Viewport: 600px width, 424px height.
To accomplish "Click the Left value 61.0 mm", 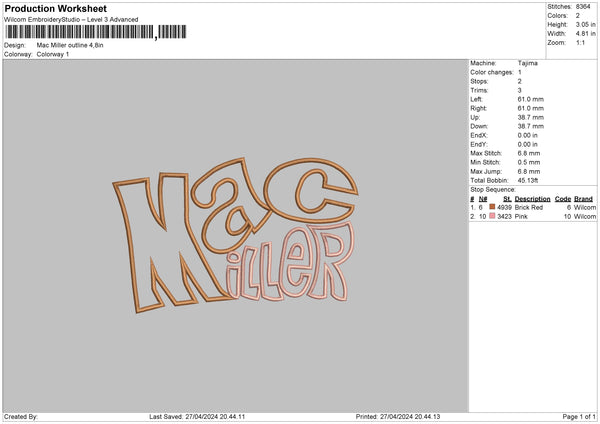I will 530,99.
